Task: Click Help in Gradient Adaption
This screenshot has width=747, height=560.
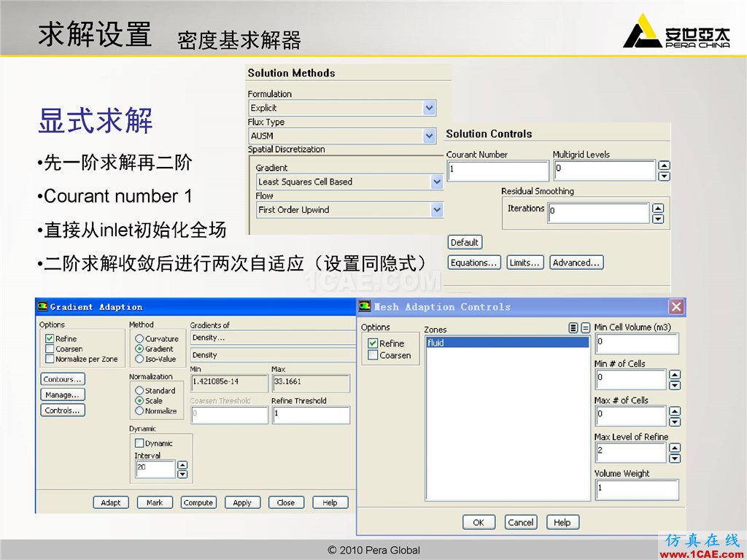Action: 330,502
